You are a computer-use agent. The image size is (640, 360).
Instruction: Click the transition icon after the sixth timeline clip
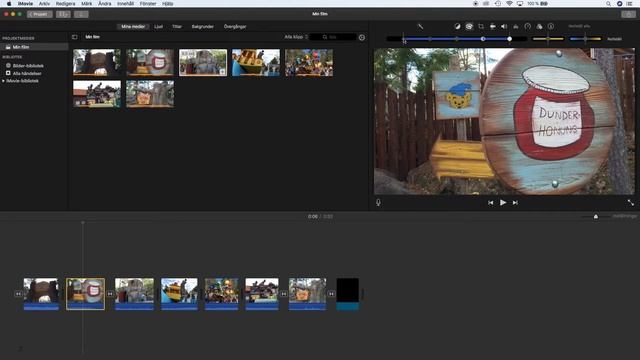(284, 294)
